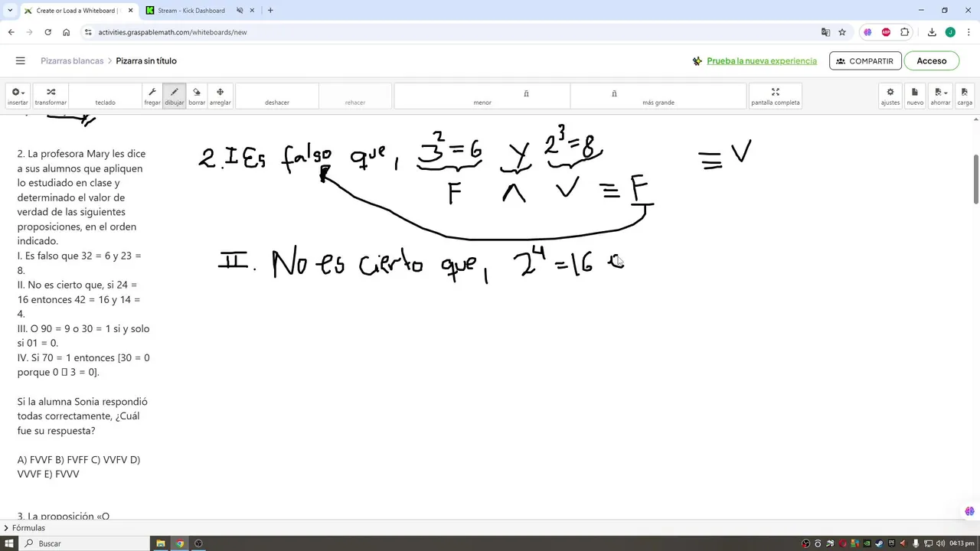The width and height of the screenshot is (980, 551).
Task: Select the arreglar move tool
Action: coord(220,96)
